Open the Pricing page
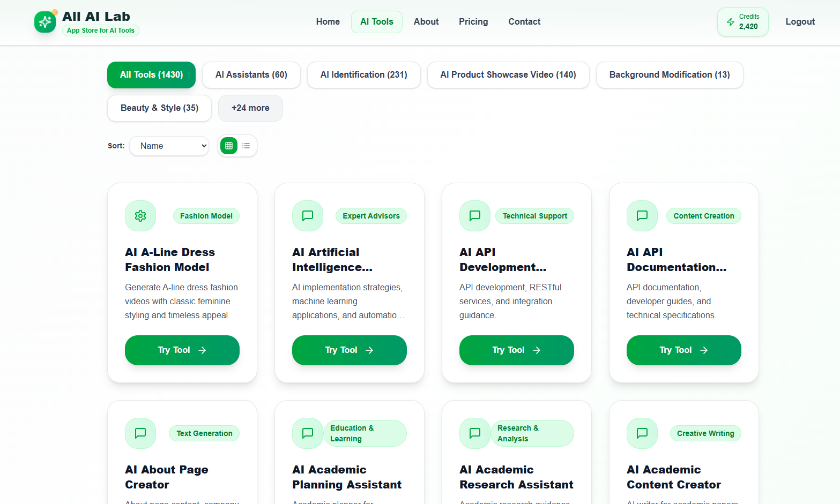Screen dimensions: 840x504 473,22
